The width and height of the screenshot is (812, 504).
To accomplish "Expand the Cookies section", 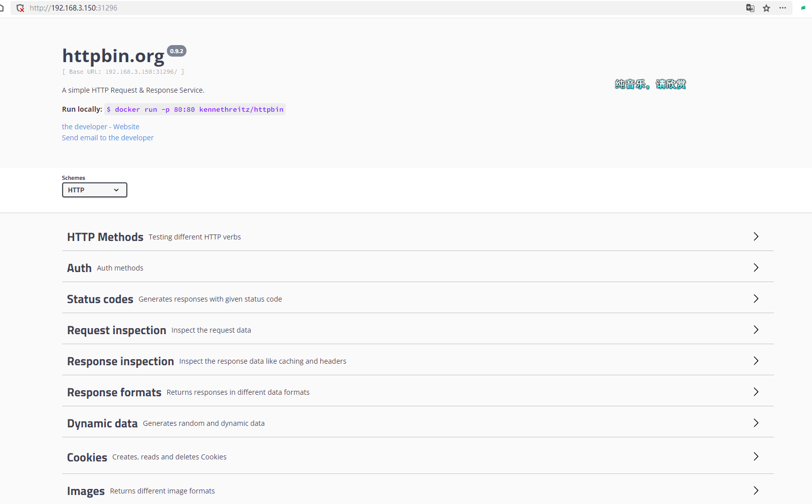I will [87, 457].
